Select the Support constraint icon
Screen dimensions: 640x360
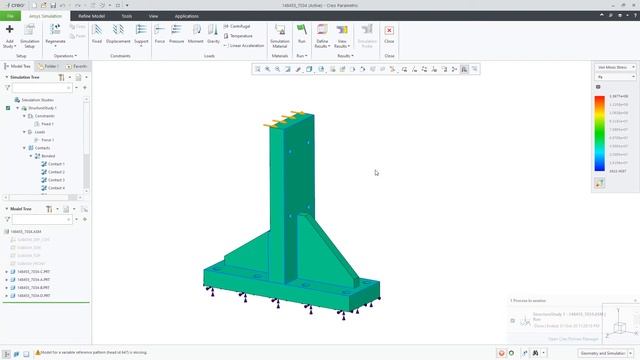coord(141,30)
